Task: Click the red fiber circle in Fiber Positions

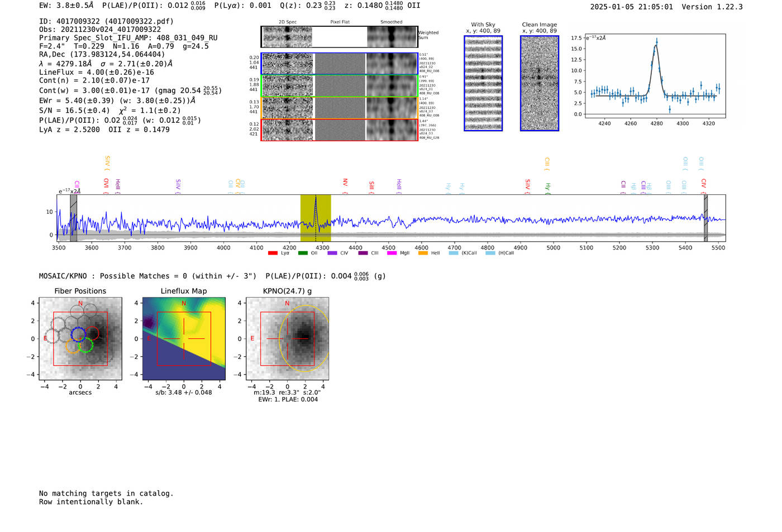Action: pyautogui.click(x=92, y=333)
